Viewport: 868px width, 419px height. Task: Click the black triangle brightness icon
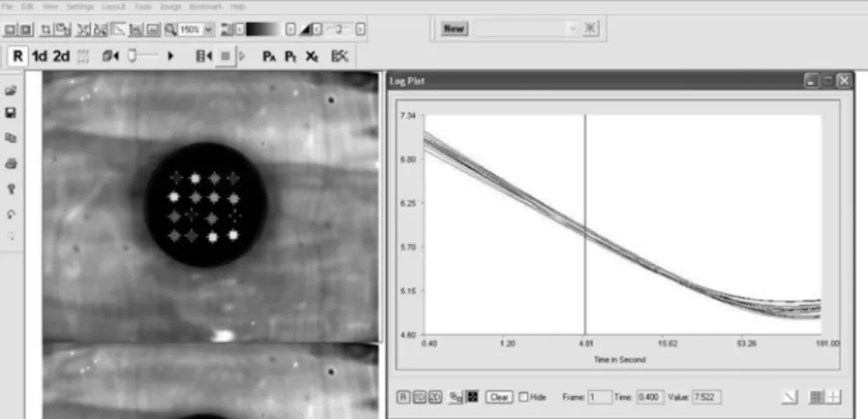coord(305,29)
